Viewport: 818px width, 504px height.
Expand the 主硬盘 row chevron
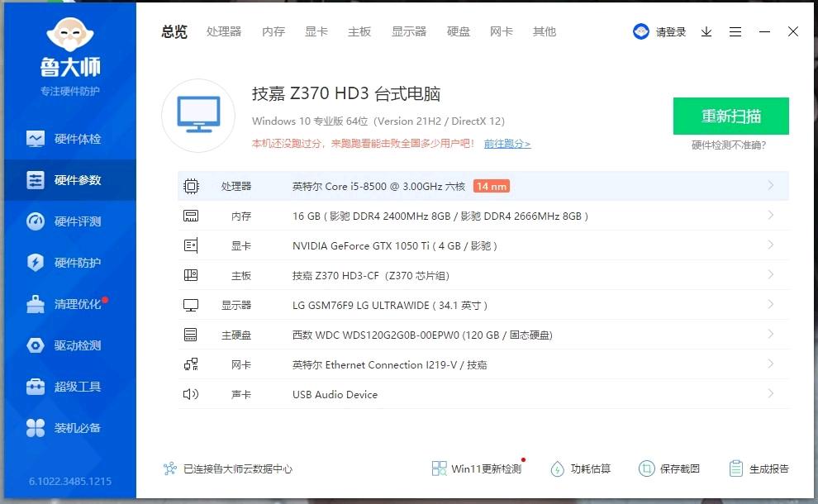pos(771,334)
